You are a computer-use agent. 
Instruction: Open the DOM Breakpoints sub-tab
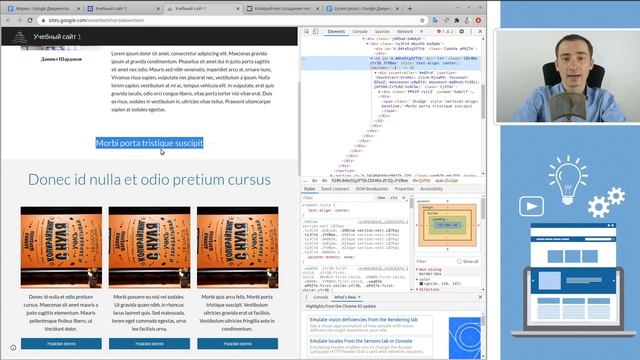372,189
